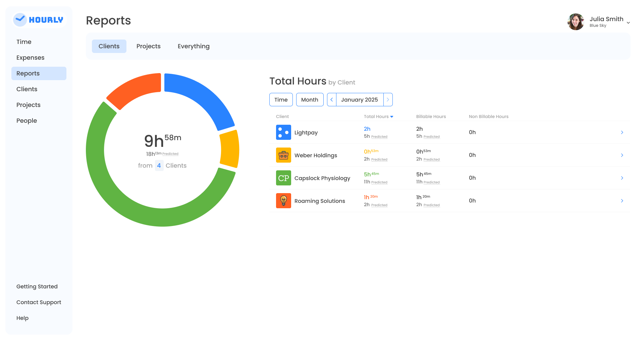Go to next month arrow

tap(388, 100)
